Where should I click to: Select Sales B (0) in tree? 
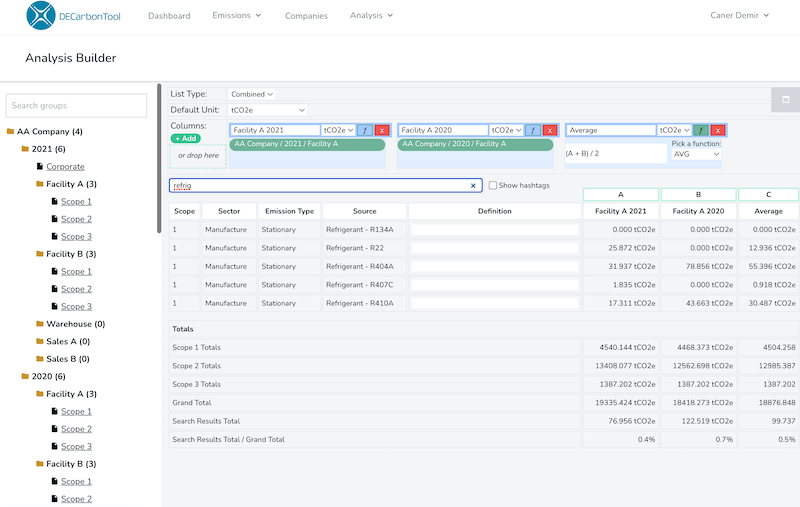(x=68, y=359)
